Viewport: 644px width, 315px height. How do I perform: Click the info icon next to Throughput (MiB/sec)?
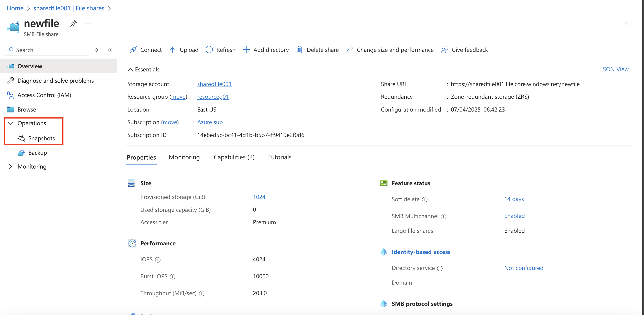(202, 294)
